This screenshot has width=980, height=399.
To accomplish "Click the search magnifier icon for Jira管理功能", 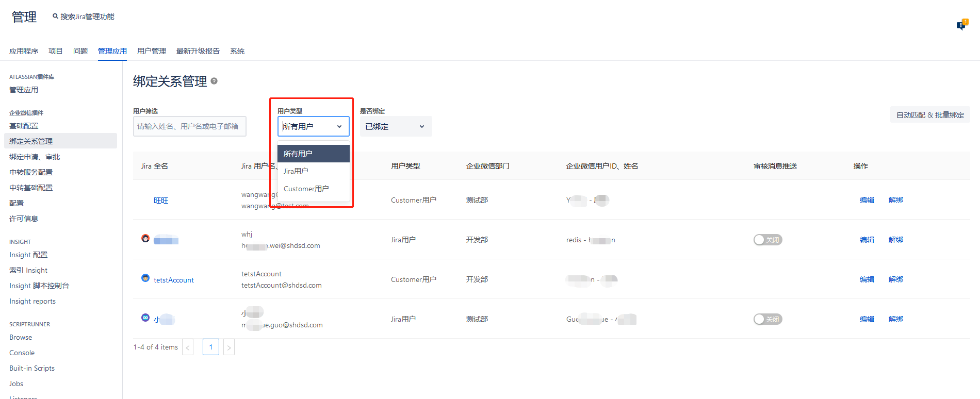I will [55, 16].
